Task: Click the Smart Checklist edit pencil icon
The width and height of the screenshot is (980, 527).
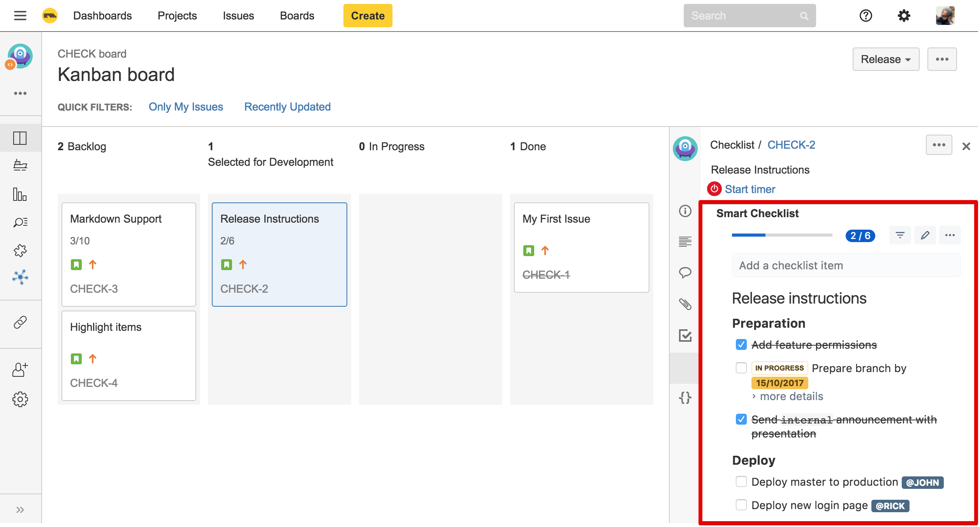Action: click(925, 235)
